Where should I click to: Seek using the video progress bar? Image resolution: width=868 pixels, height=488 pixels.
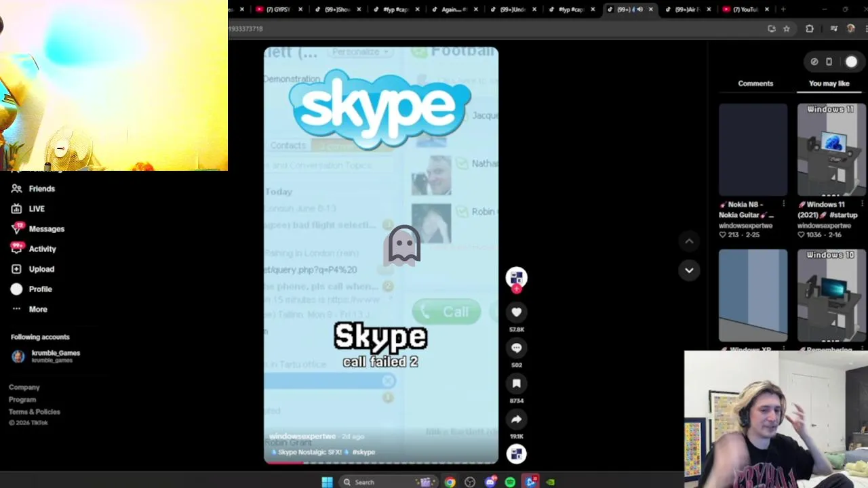tap(380, 463)
